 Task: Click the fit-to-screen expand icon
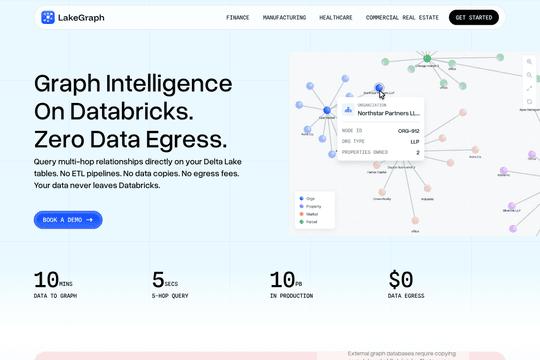(529, 89)
